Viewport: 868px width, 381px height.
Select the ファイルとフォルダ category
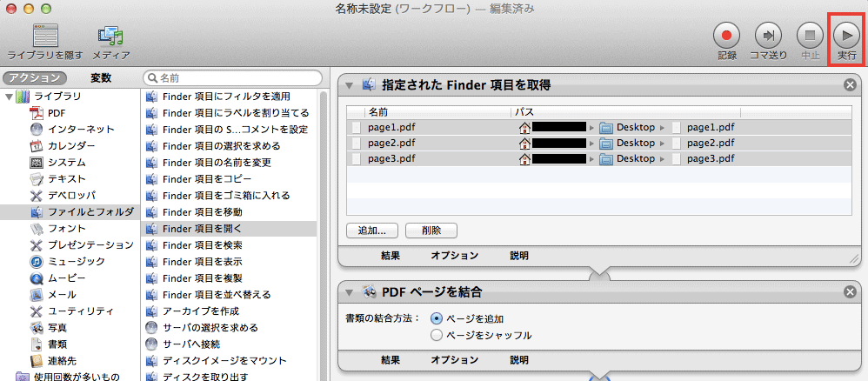pos(70,211)
